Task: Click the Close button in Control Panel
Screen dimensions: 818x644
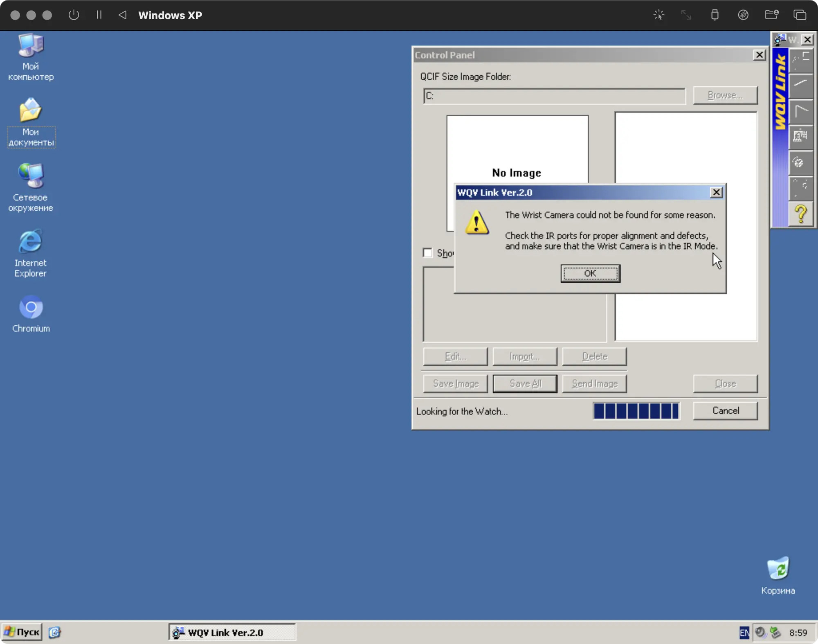Action: coord(726,384)
